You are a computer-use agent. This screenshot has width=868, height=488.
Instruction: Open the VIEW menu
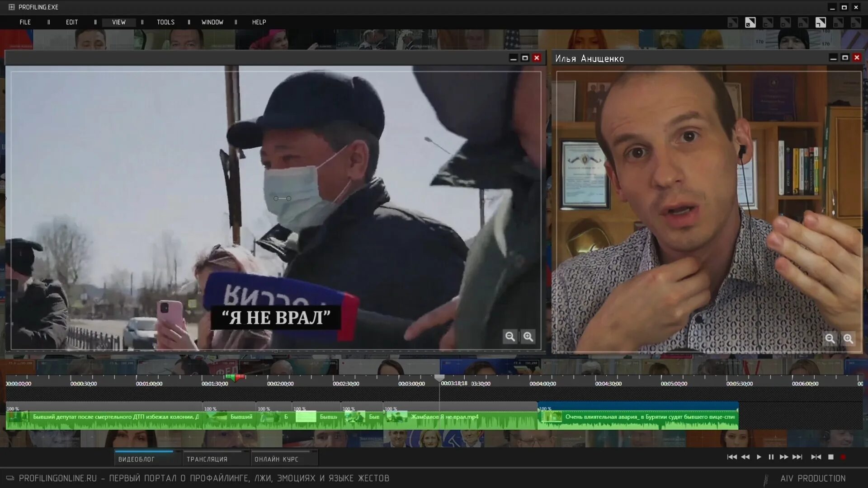(119, 22)
